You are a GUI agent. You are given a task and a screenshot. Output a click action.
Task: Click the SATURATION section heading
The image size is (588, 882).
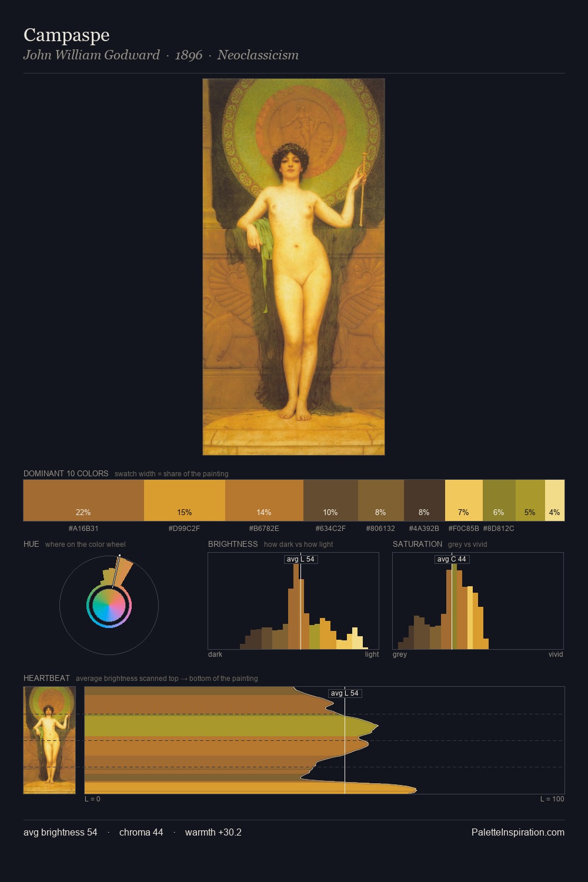pos(417,544)
